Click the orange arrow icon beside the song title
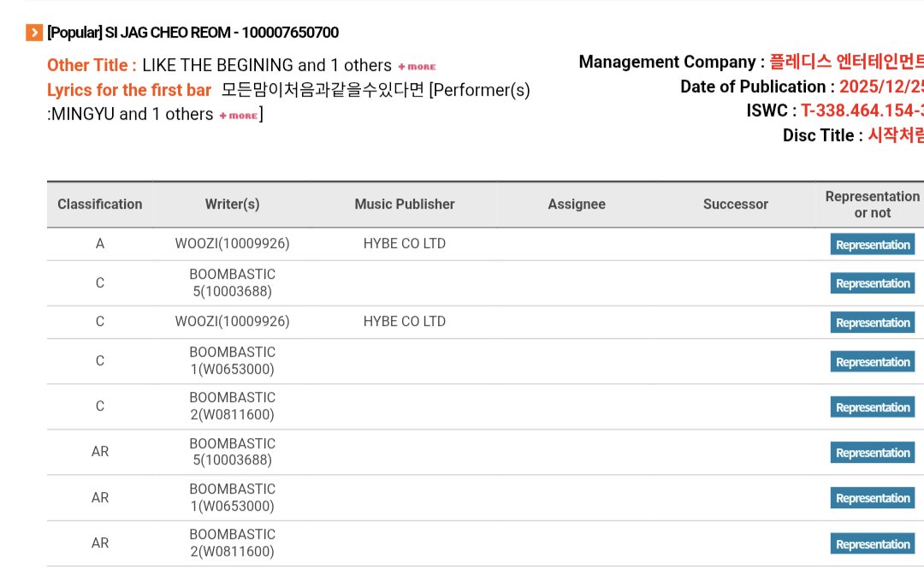The width and height of the screenshot is (924, 587). tap(34, 33)
